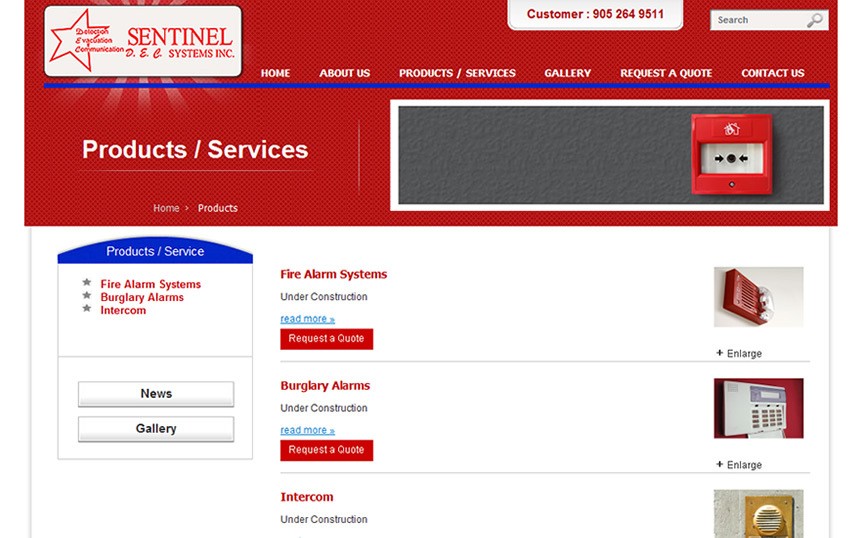Select Intercom in sidebar list
The width and height of the screenshot is (860, 538).
(123, 310)
